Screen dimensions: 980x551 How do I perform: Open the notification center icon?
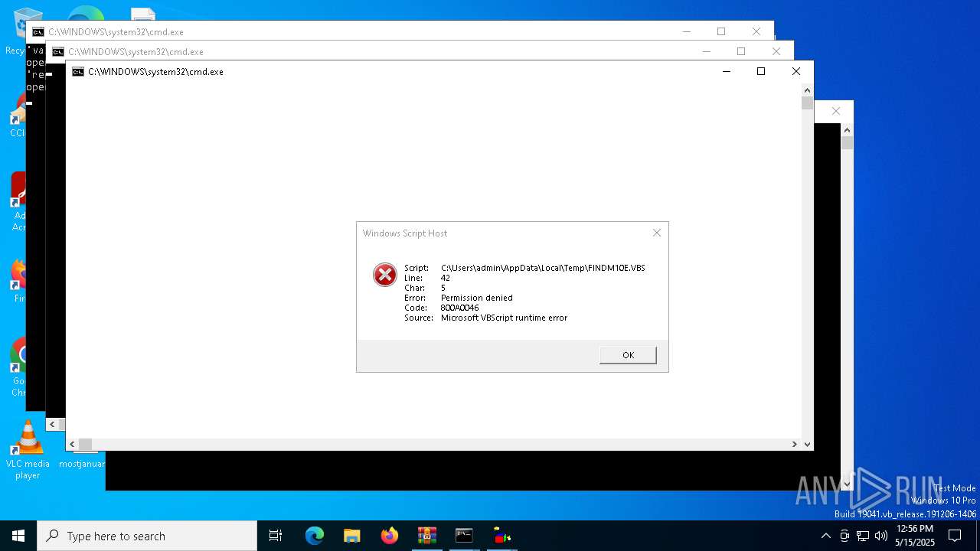(955, 536)
